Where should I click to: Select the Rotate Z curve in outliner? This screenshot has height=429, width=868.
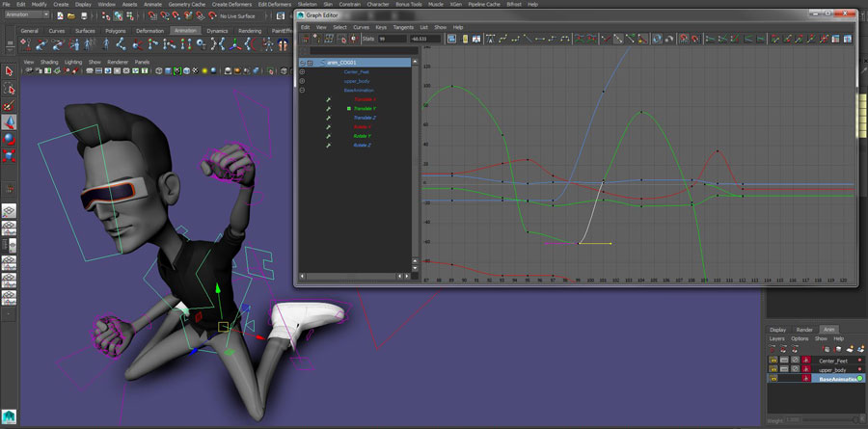362,145
